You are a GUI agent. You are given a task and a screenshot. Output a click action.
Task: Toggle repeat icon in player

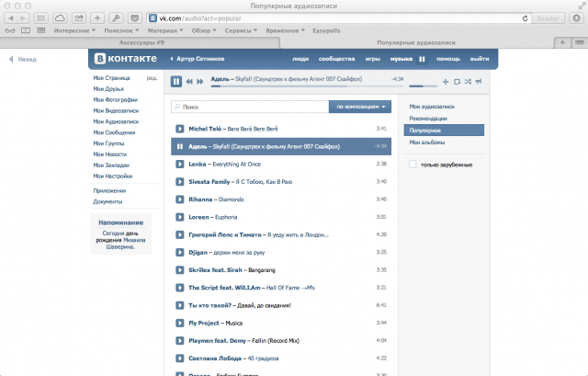(x=457, y=82)
